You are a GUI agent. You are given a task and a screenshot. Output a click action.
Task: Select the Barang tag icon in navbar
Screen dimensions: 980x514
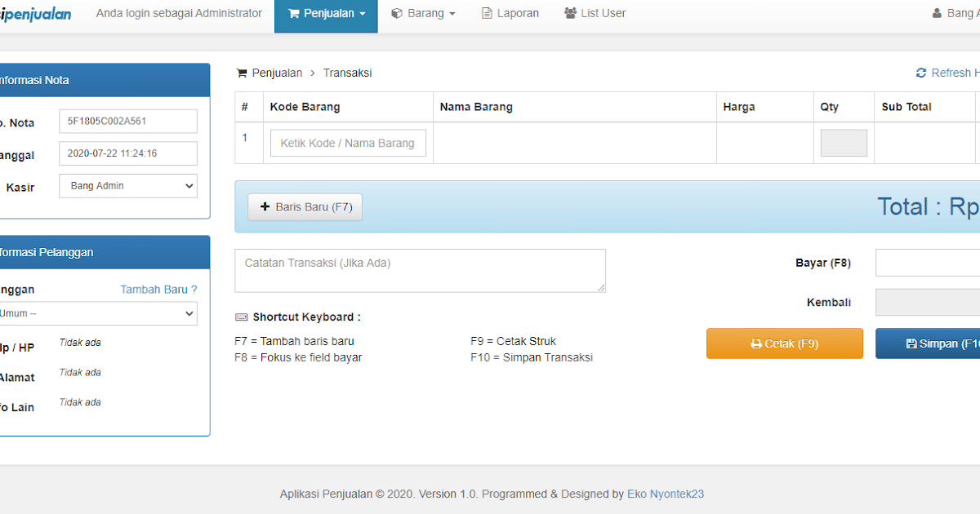(x=395, y=12)
